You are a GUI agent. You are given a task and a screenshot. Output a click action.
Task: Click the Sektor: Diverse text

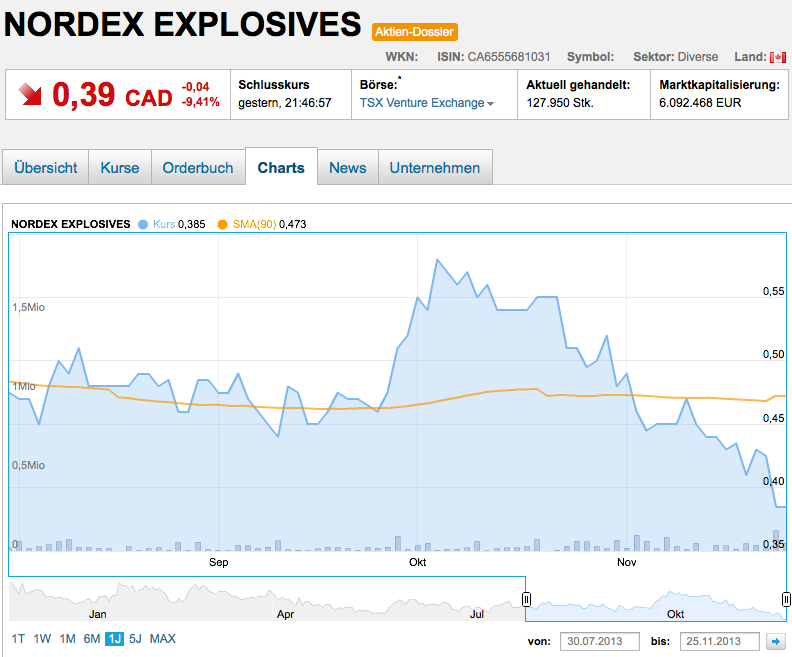click(x=676, y=57)
